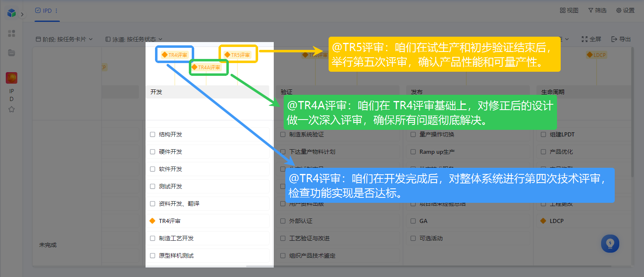The width and height of the screenshot is (644, 277).
Task: Tick the 软件开发 checkbox
Action: (153, 169)
